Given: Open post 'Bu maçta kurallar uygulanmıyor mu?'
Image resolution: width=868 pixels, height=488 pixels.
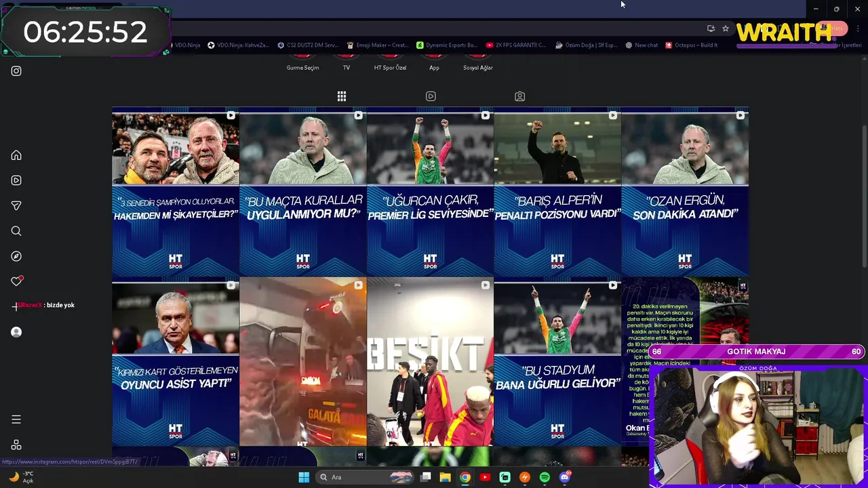Looking at the screenshot, I should click(302, 192).
